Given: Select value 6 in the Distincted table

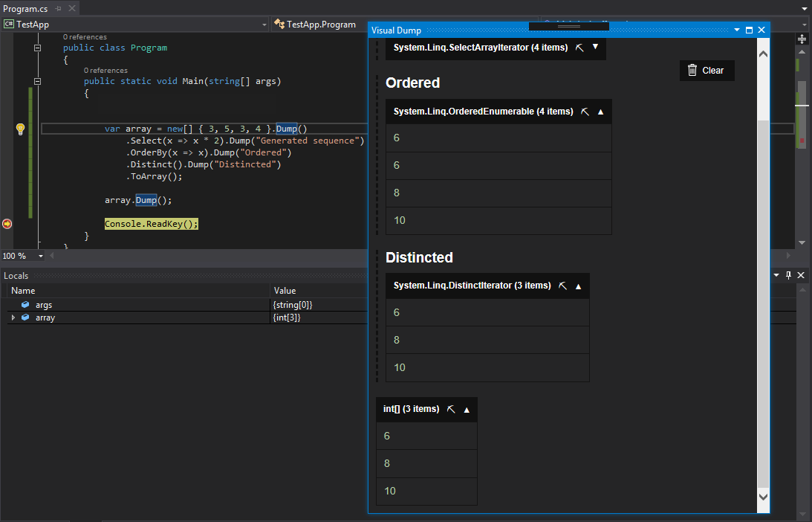Looking at the screenshot, I should [488, 312].
